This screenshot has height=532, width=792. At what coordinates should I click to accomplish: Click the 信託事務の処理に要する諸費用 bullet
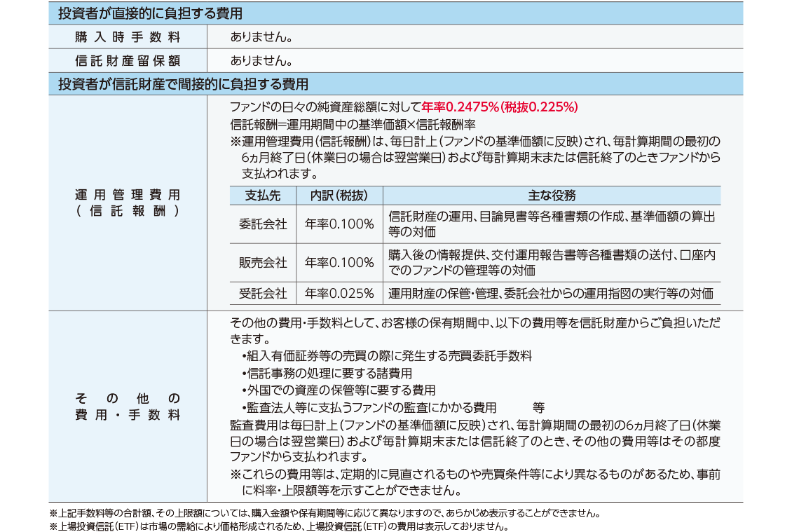tap(327, 373)
